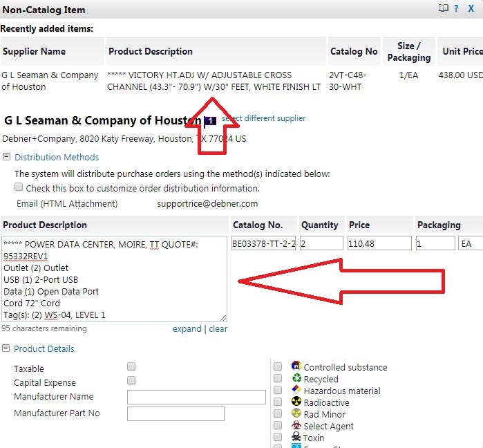483x448 pixels.
Task: Click the Distribution Methods heading link
Action: (x=57, y=157)
